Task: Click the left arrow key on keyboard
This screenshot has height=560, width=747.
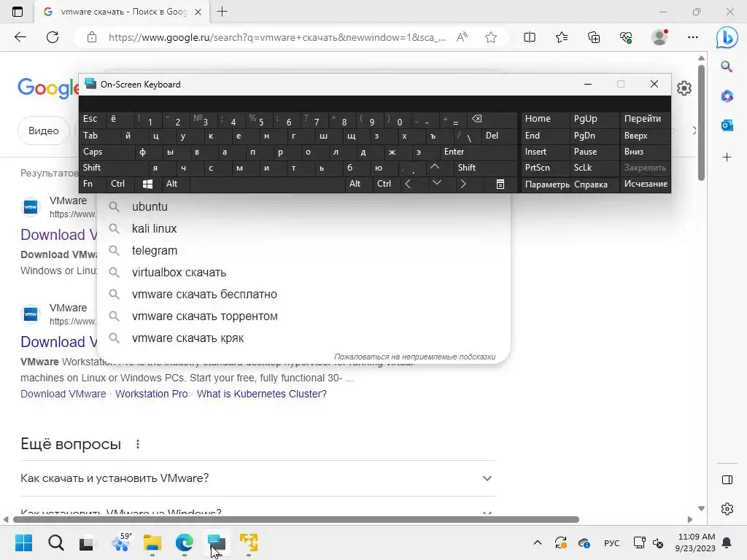Action: click(408, 184)
